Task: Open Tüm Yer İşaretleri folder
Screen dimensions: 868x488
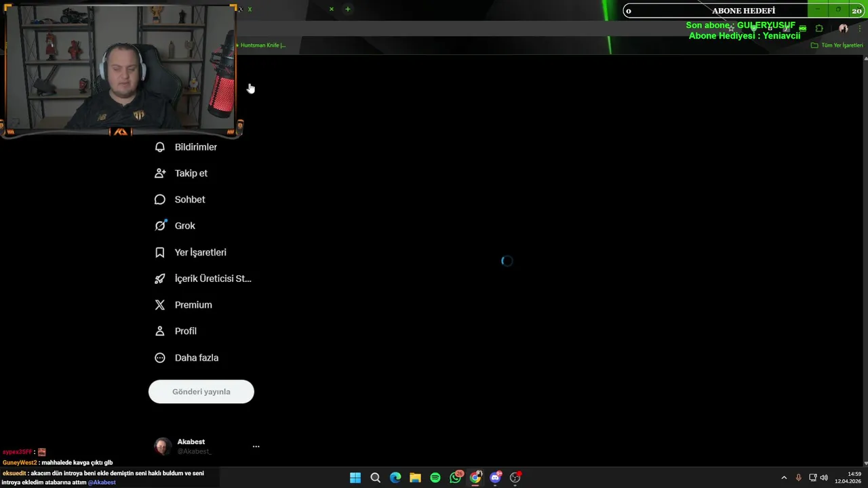Action: (837, 45)
